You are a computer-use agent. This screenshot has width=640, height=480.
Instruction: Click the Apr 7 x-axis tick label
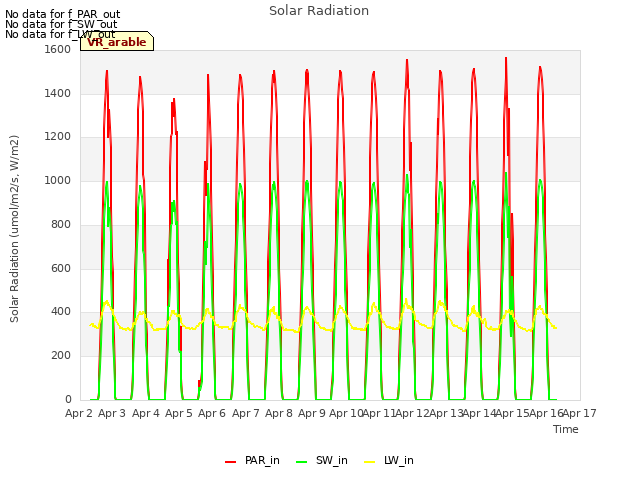point(245,413)
